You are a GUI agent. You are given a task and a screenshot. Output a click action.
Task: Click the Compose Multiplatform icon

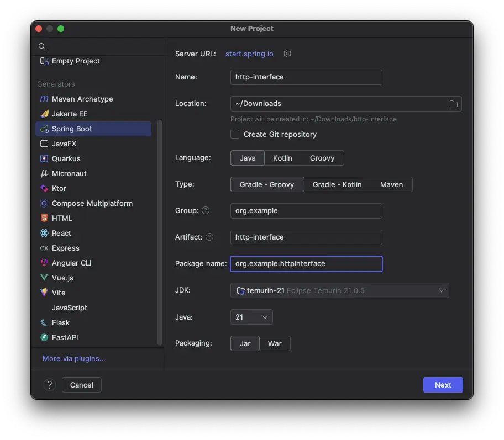pyautogui.click(x=44, y=203)
